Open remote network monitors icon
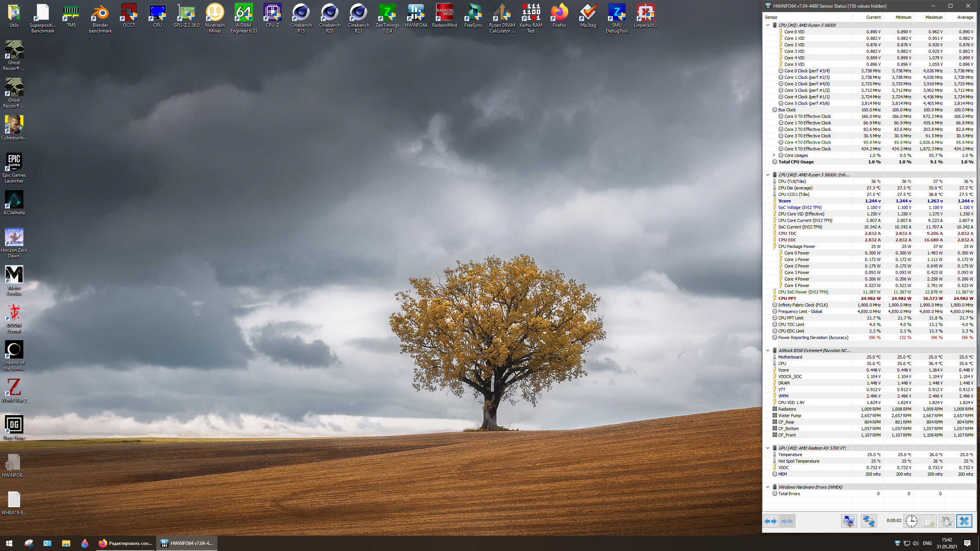The width and height of the screenshot is (980, 551). tap(869, 521)
